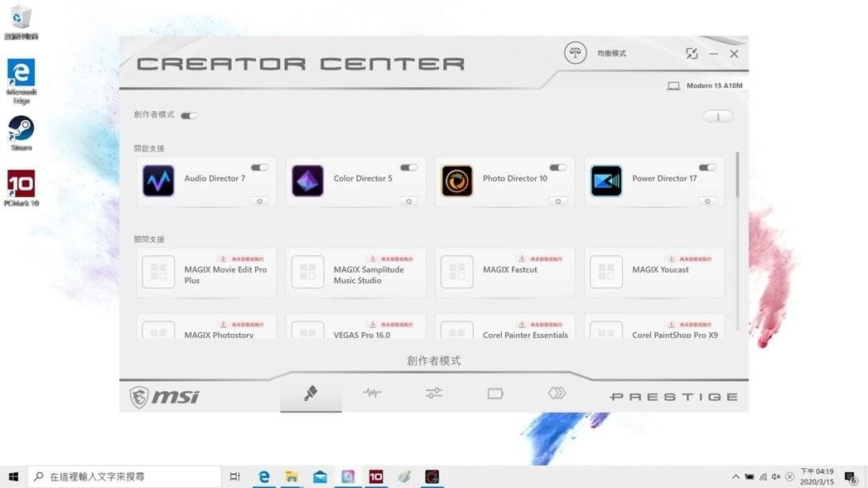This screenshot has width=868, height=488.
Task: Click the muted volume tray icon
Action: pos(776,476)
